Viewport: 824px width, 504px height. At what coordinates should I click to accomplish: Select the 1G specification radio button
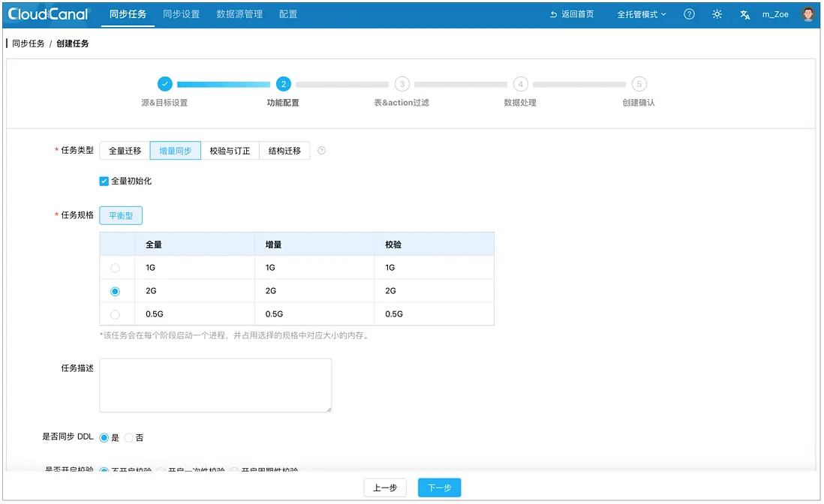pos(115,268)
